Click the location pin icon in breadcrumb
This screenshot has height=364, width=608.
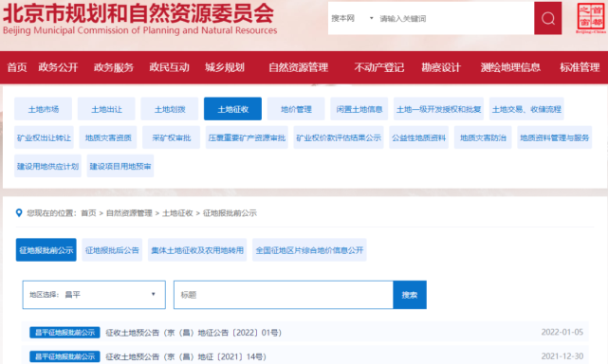coord(19,213)
